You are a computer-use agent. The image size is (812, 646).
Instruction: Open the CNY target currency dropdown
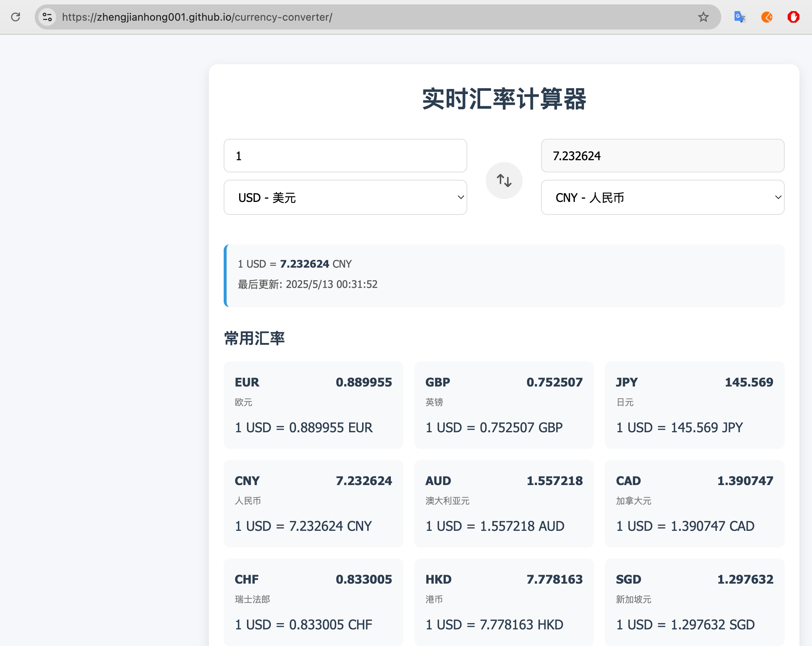click(x=663, y=197)
